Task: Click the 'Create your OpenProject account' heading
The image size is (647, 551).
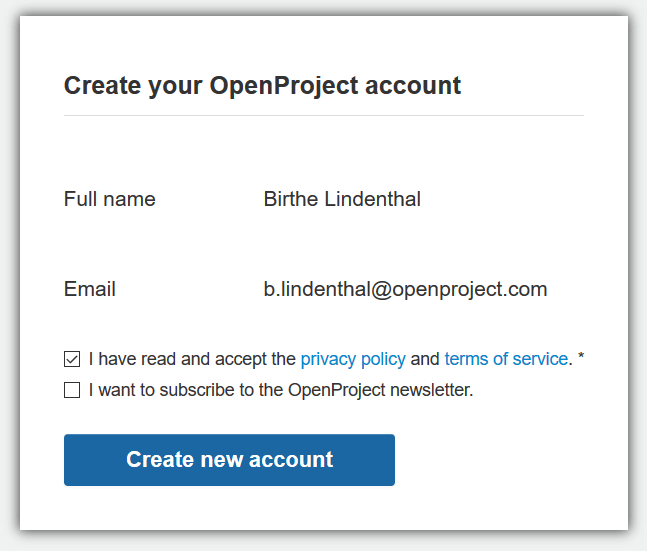Action: click(262, 86)
